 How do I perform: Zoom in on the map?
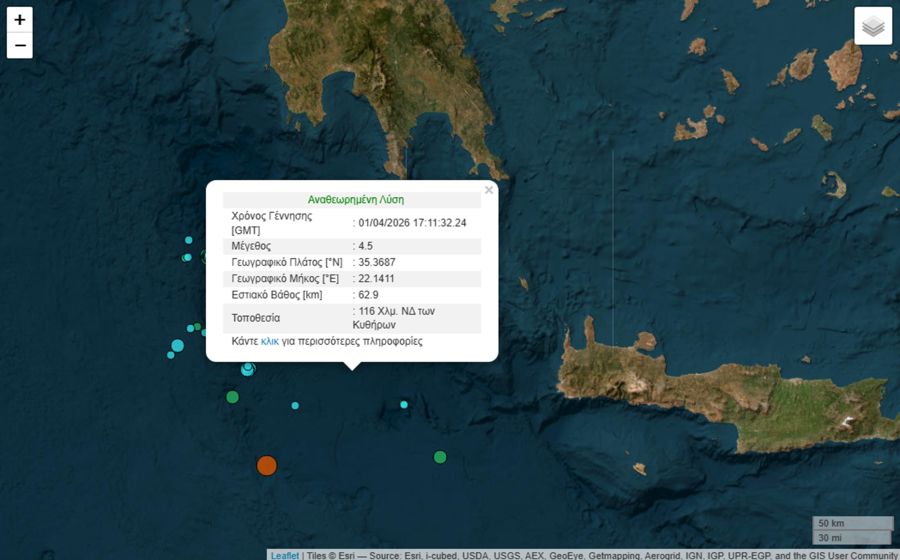tap(20, 20)
